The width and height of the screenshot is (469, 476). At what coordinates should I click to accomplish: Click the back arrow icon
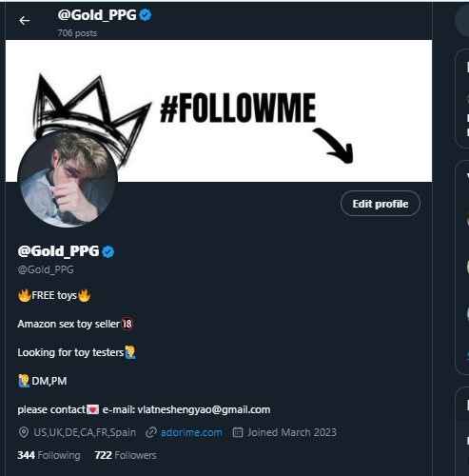click(24, 21)
